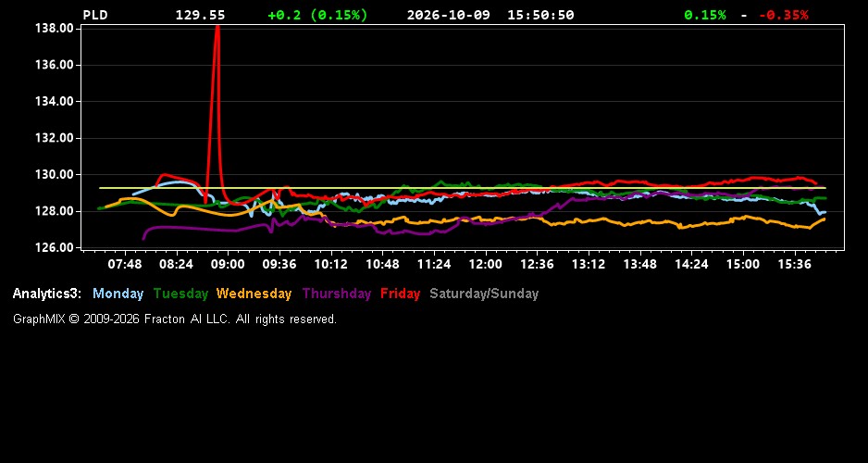Click the 10:48 time axis label
The height and width of the screenshot is (463, 868).
click(382, 265)
